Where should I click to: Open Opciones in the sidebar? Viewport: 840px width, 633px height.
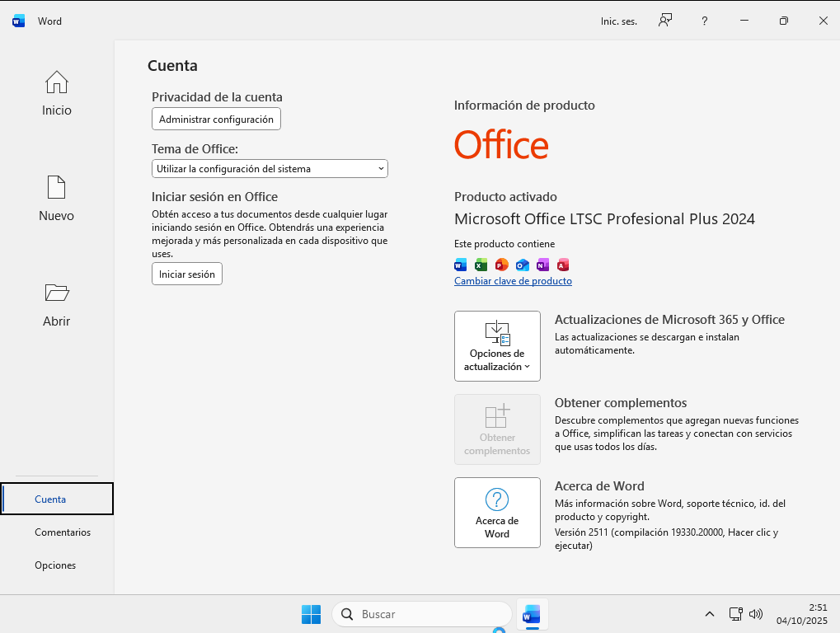click(x=55, y=565)
